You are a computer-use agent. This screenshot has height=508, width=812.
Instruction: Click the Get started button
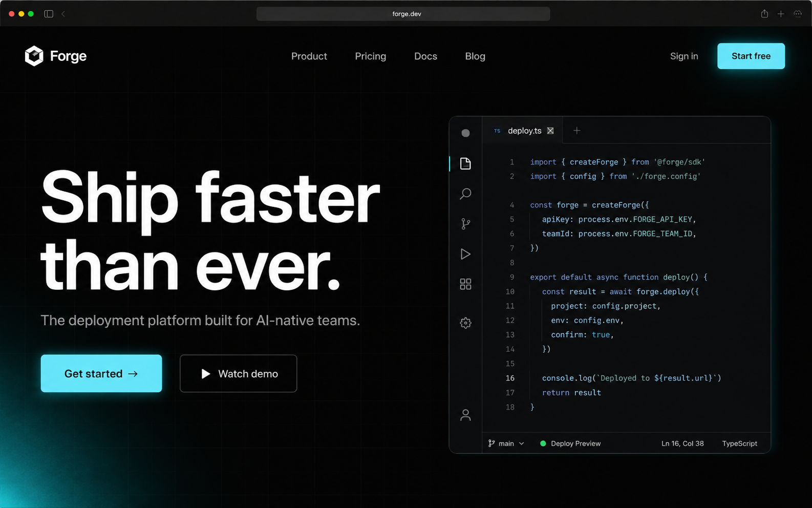click(101, 374)
